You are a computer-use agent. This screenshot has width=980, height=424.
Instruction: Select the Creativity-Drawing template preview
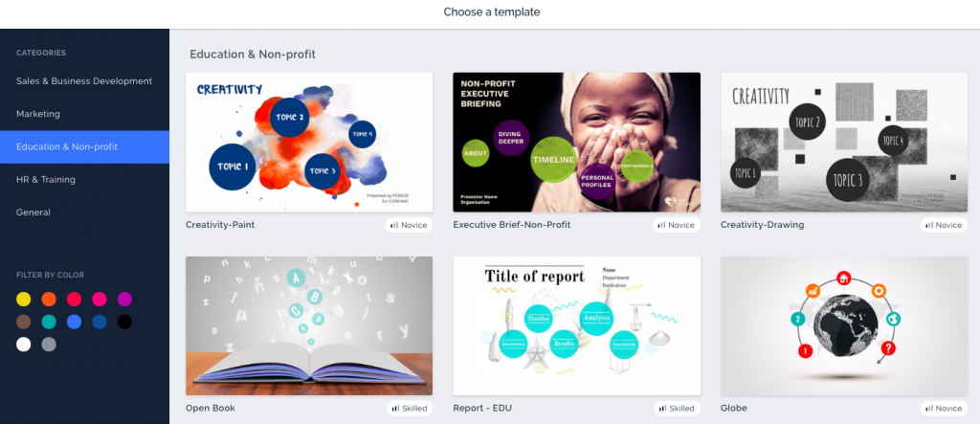tap(844, 143)
